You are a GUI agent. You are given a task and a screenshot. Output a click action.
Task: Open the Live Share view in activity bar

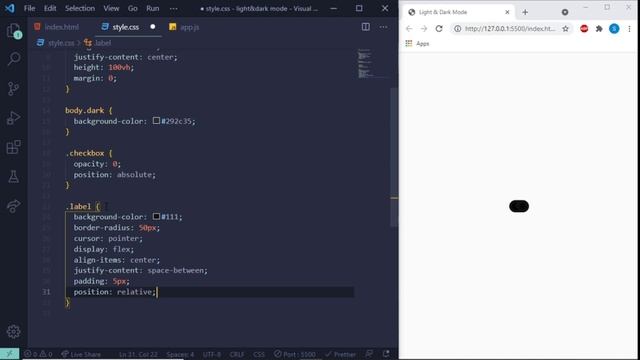13,206
